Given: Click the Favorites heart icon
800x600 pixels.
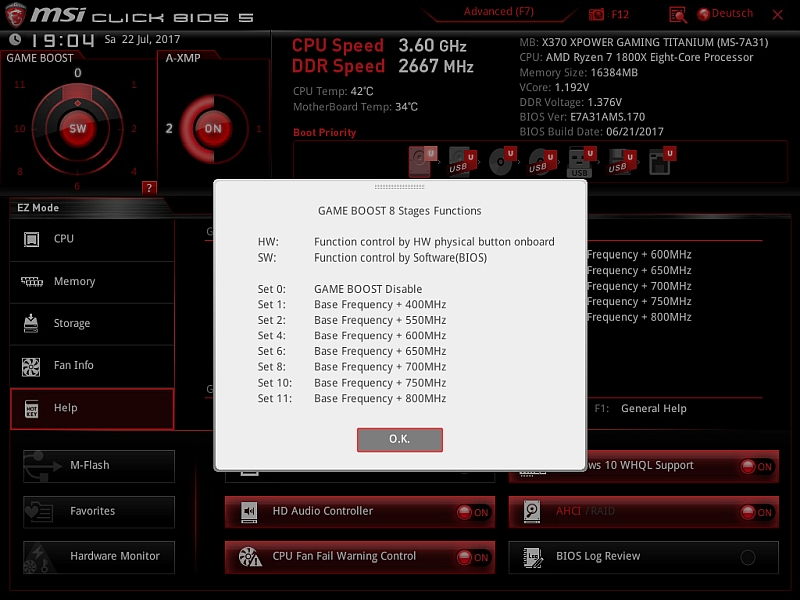Looking at the screenshot, I should (39, 511).
